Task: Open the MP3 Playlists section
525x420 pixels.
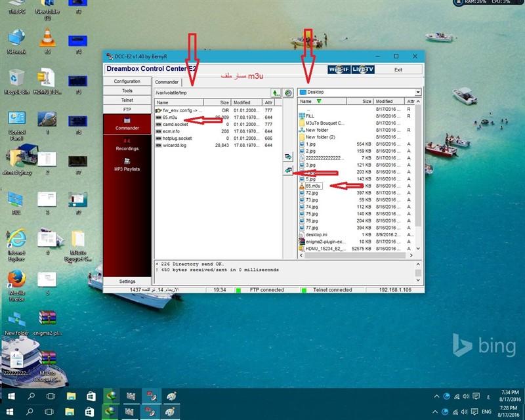Action: [x=127, y=165]
